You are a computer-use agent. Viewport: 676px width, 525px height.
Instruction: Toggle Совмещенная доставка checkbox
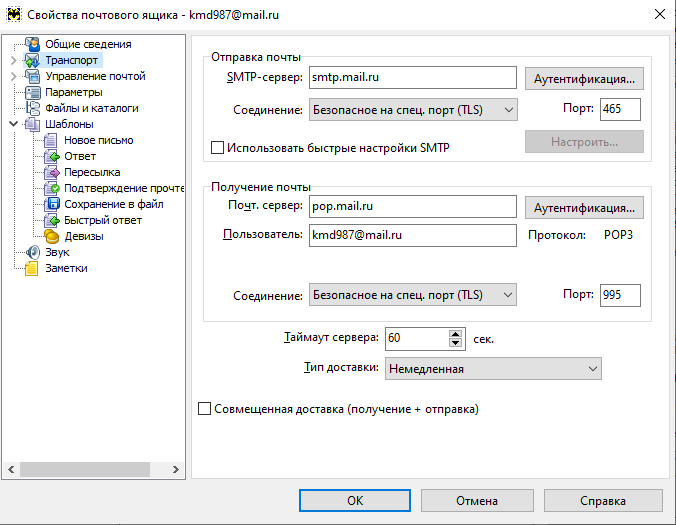(204, 409)
